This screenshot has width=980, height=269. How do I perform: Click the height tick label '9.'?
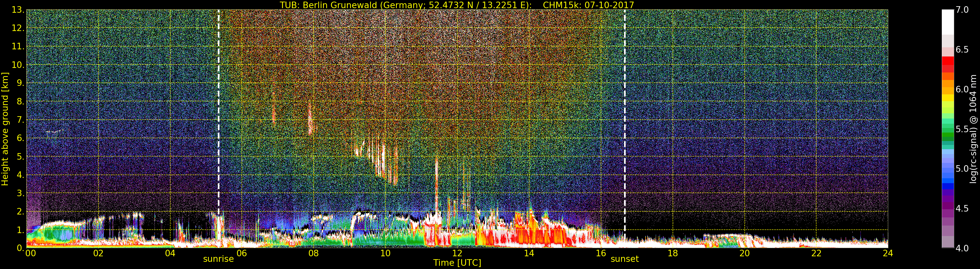[x=20, y=83]
